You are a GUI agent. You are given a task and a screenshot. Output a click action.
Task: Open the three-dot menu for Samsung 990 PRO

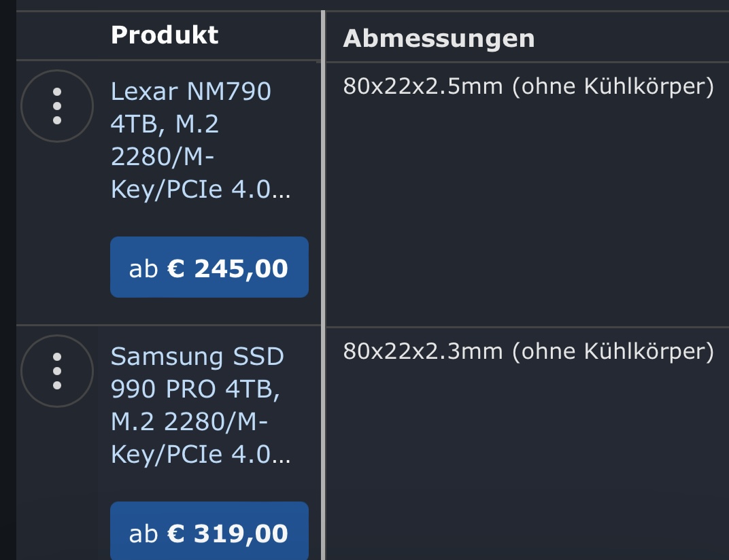[x=57, y=371]
